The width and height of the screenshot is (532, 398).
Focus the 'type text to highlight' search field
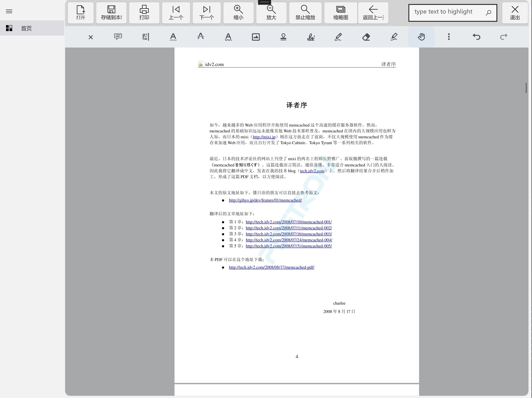click(x=448, y=12)
